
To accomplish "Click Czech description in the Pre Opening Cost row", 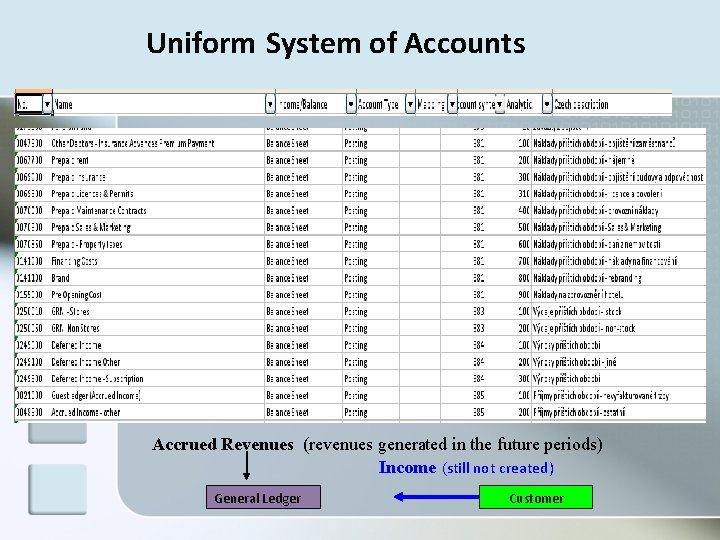I will point(578,295).
